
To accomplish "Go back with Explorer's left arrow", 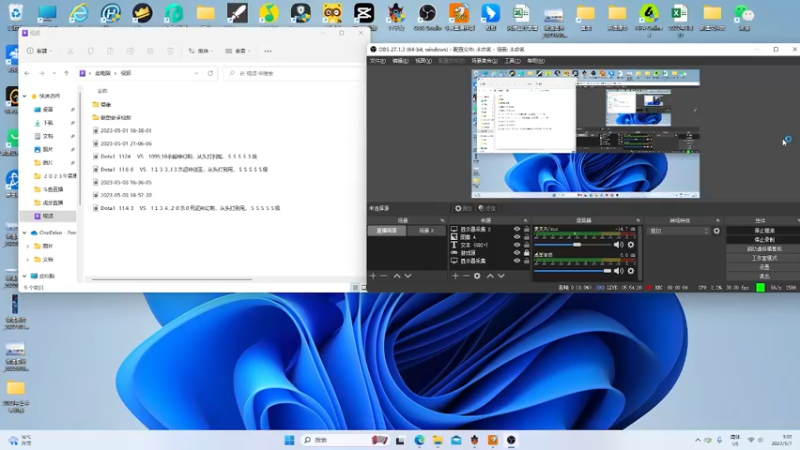I will coord(27,73).
